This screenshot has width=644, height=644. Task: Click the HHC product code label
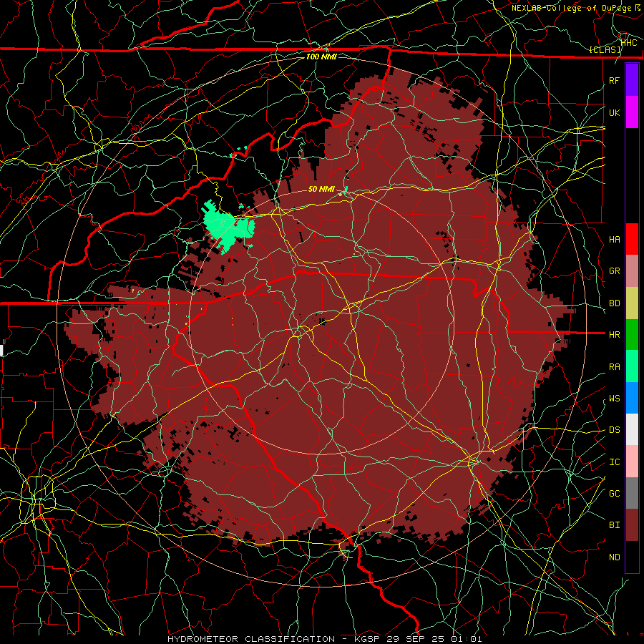629,42
